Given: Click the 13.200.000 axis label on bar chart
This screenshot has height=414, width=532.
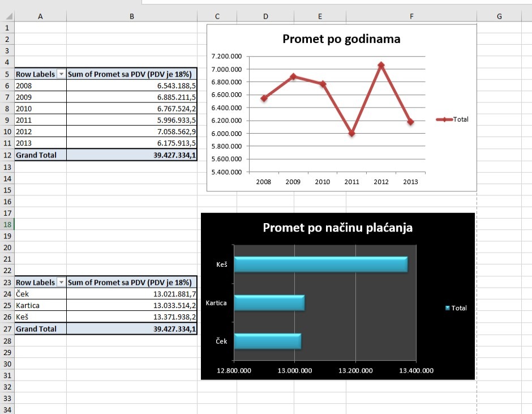Looking at the screenshot, I should point(355,370).
